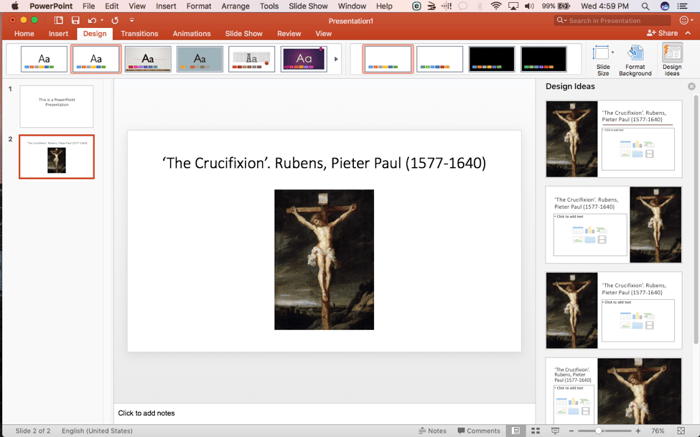Apply the beige textured theme

tap(148, 59)
